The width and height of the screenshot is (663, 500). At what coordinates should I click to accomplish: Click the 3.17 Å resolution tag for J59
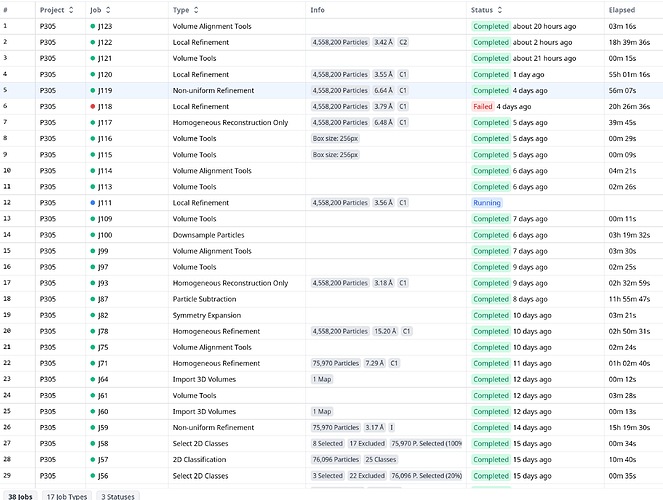375,428
